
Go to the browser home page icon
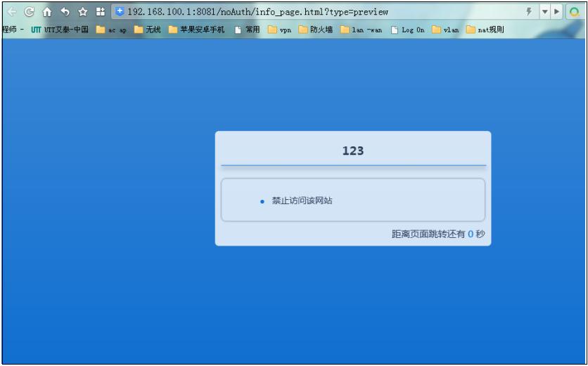click(x=47, y=12)
